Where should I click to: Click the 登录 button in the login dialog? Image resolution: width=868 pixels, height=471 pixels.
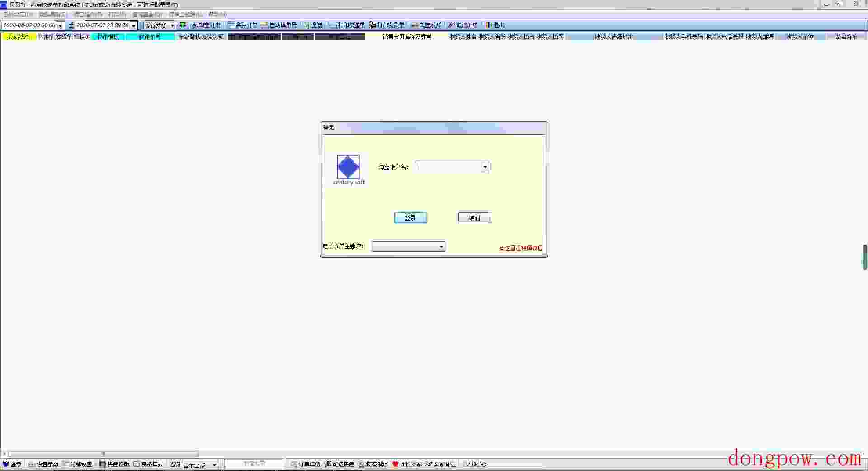[x=410, y=218]
